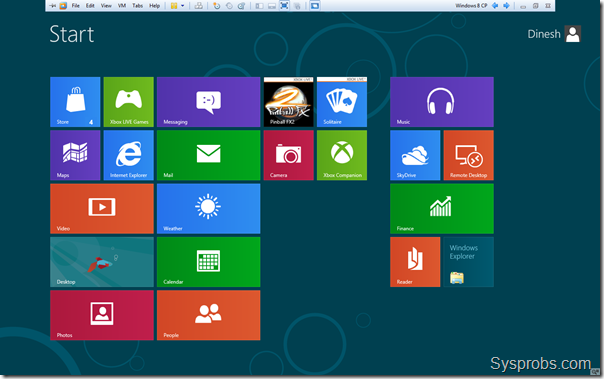Open the Calendar tile
604x379 pixels.
coord(208,262)
